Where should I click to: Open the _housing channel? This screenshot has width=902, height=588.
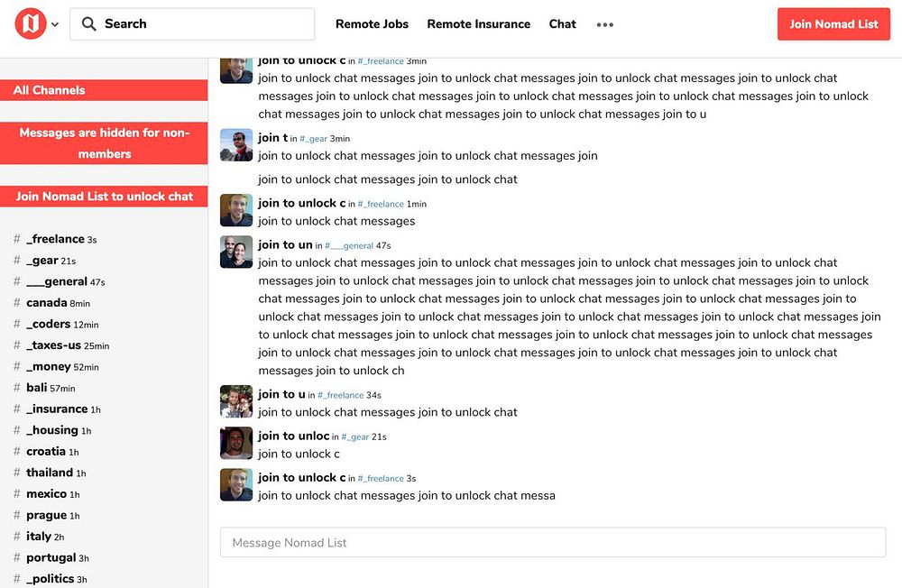[x=51, y=430]
